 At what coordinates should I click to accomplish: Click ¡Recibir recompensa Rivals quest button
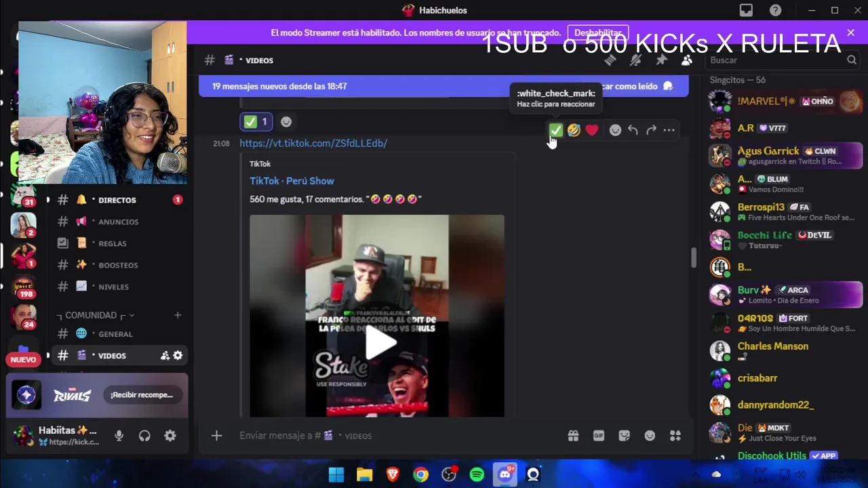point(142,395)
